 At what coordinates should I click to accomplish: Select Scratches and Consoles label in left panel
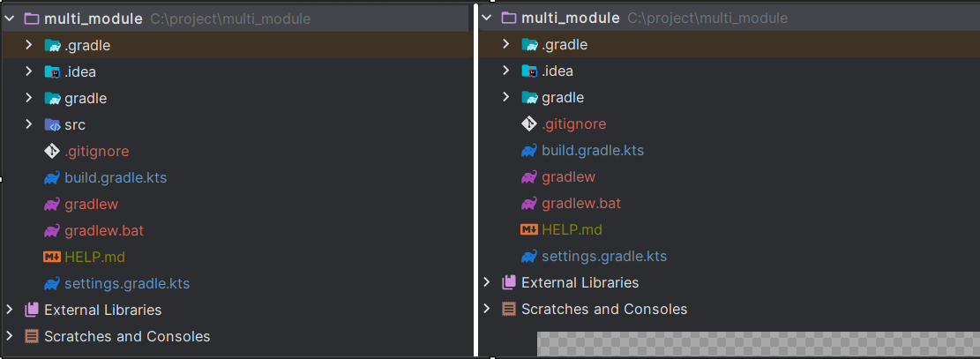(x=127, y=336)
